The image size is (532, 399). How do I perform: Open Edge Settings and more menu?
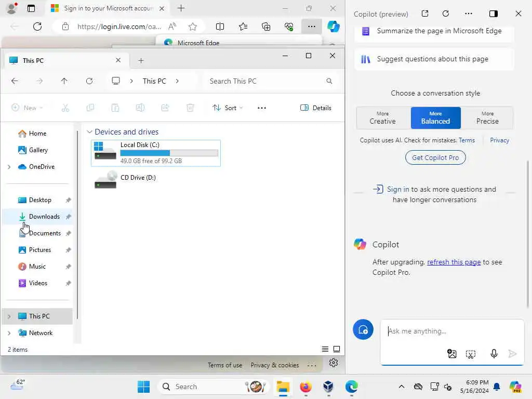point(312,26)
